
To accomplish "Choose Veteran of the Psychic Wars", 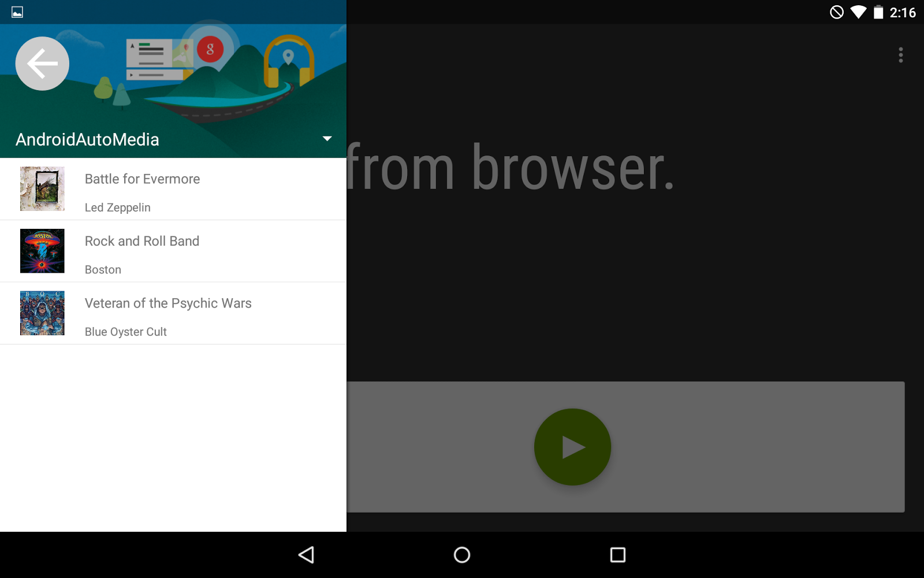I will (173, 313).
